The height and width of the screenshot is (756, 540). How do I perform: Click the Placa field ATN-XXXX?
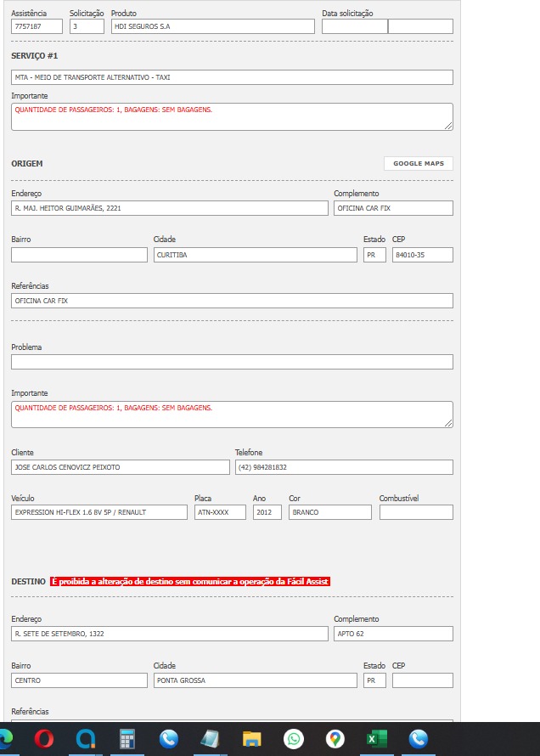click(220, 512)
